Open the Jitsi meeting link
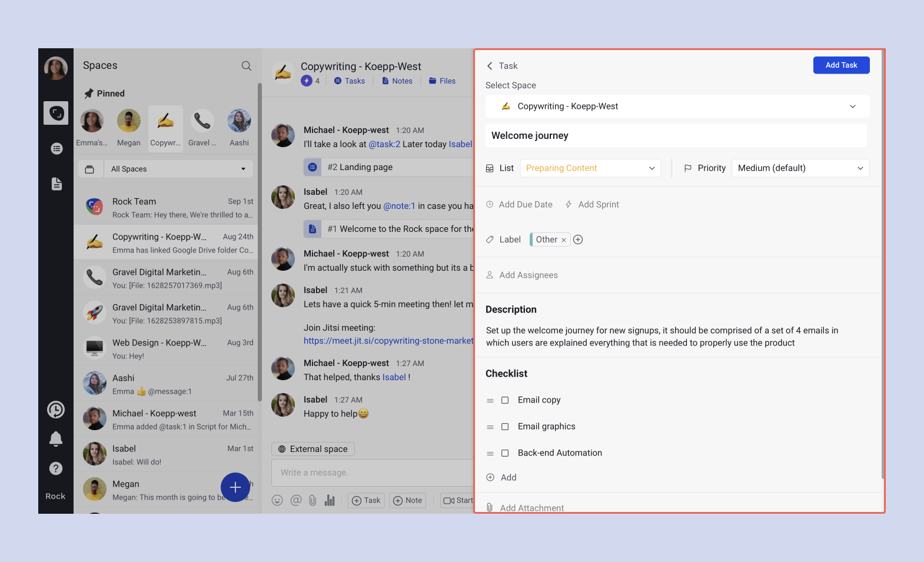 388,341
